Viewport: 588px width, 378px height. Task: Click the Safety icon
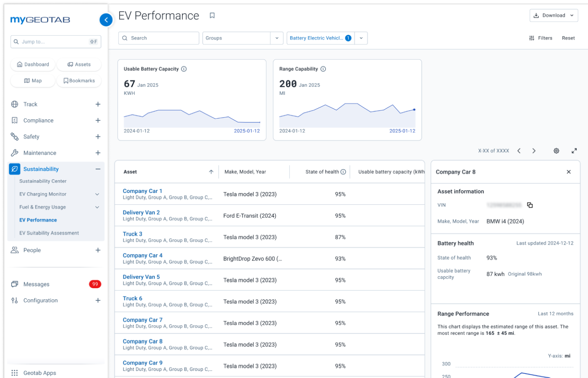coord(15,137)
